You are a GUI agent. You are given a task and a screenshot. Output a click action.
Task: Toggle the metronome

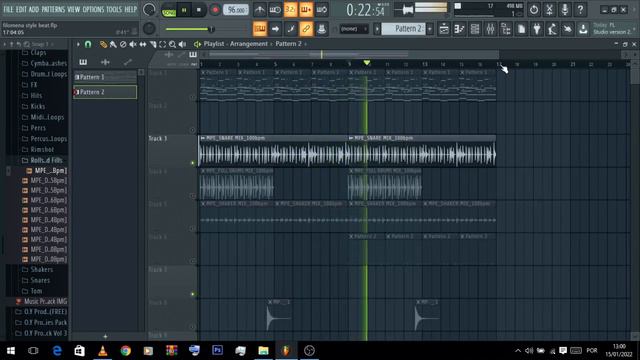click(259, 9)
